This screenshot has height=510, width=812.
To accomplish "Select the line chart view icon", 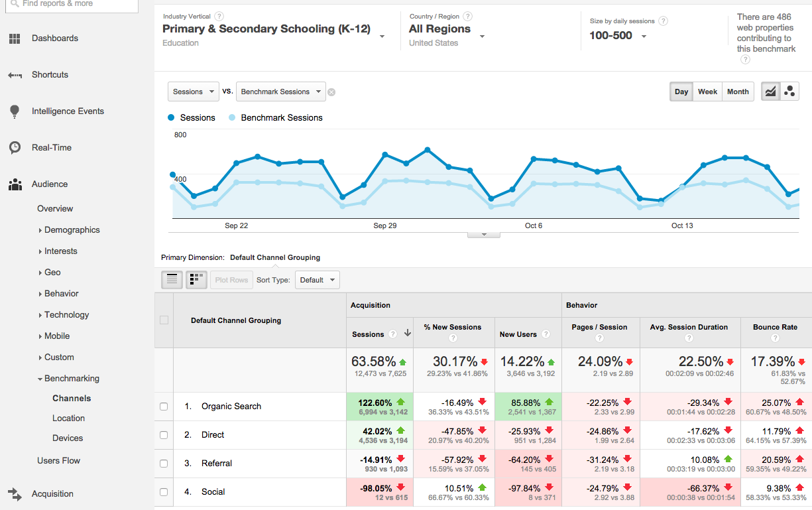I will click(x=770, y=91).
